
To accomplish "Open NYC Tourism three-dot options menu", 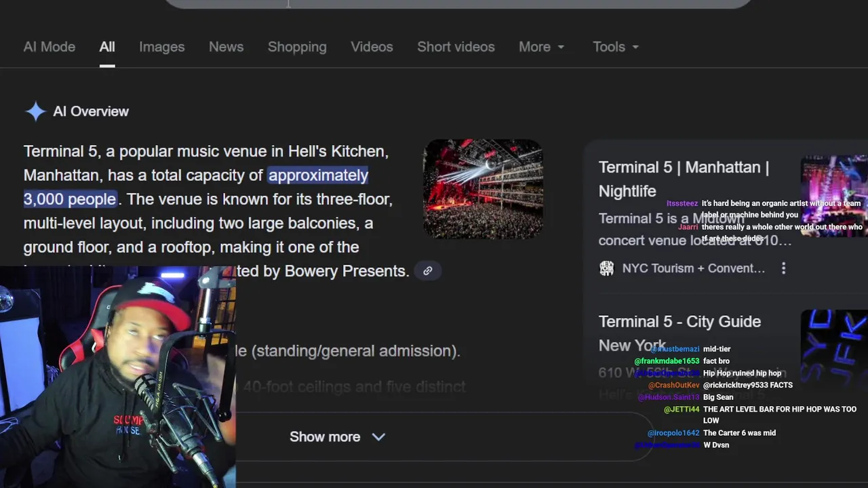I will coord(783,268).
